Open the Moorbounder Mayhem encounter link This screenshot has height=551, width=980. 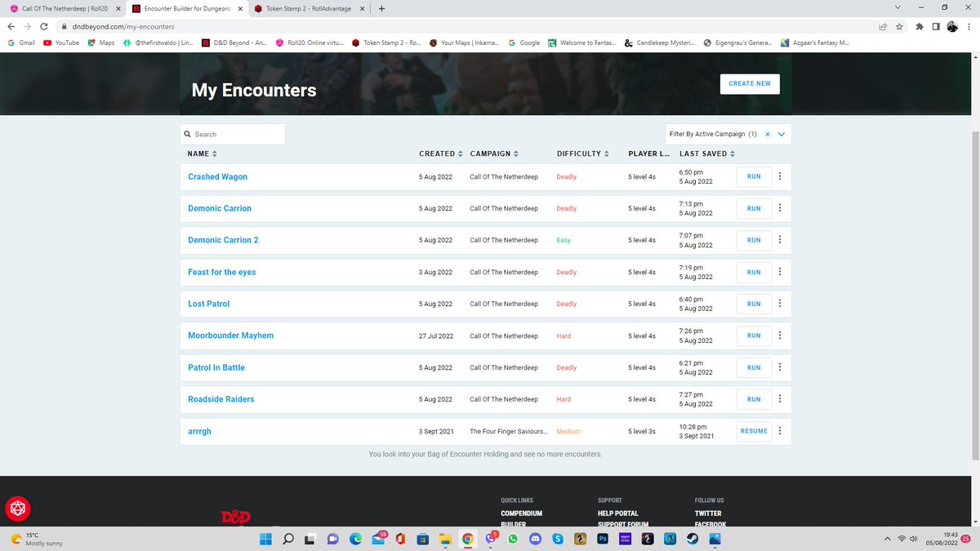(x=230, y=335)
